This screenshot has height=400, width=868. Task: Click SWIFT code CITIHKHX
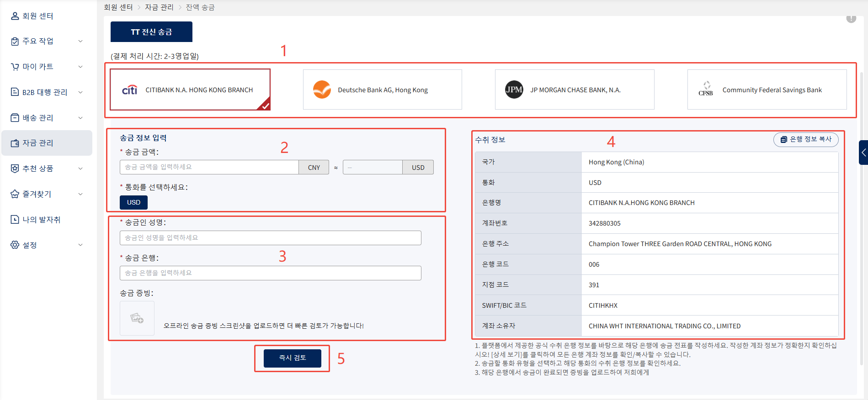pos(603,305)
